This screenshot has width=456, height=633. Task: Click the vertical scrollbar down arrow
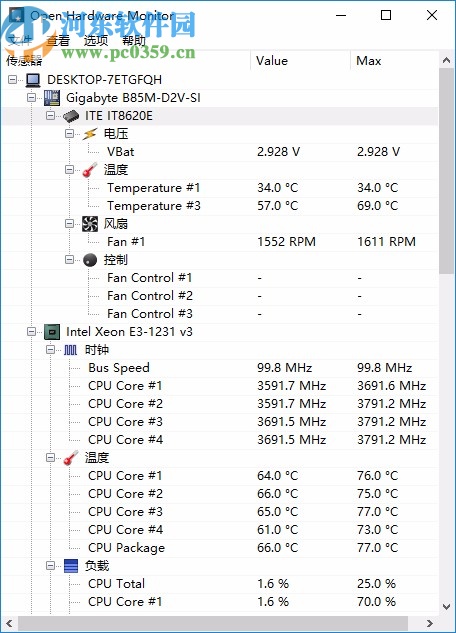tap(446, 607)
